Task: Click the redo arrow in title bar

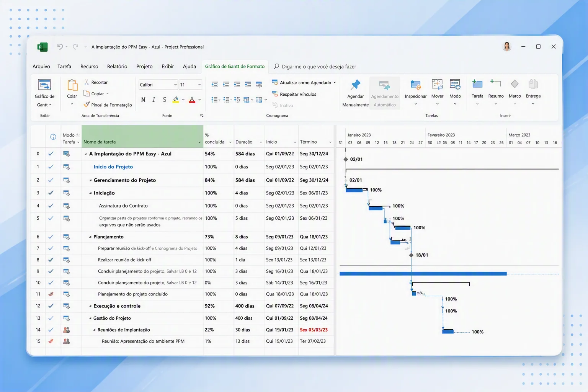Action: pyautogui.click(x=75, y=47)
